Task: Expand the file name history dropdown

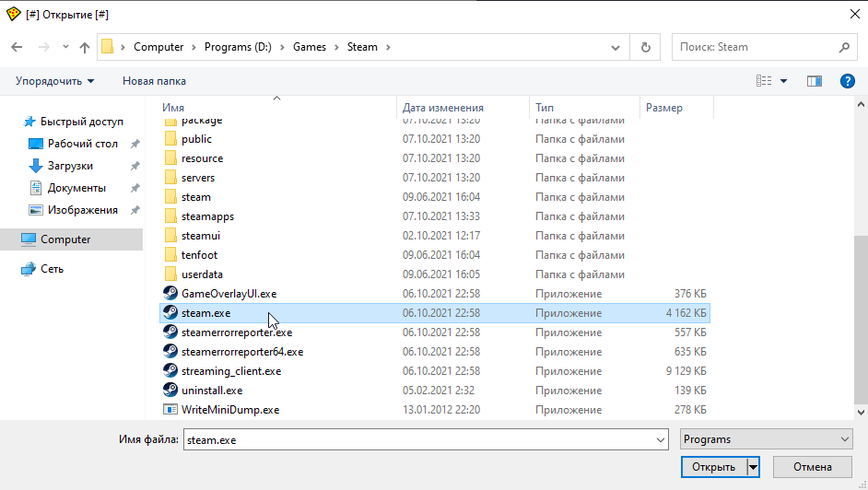Action: 661,439
